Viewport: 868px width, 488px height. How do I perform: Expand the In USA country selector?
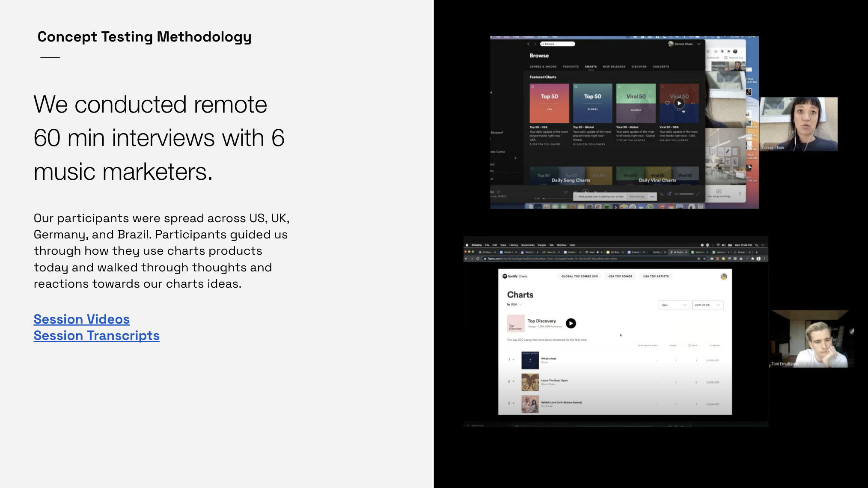tap(514, 304)
